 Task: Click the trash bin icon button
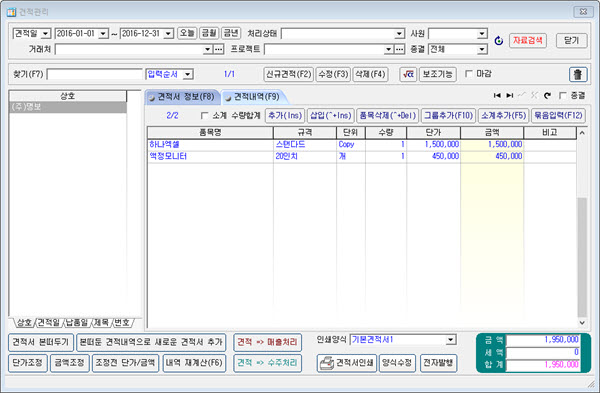click(x=578, y=74)
